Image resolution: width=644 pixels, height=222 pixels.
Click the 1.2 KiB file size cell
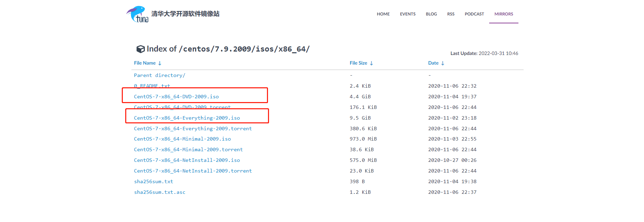[360, 192]
